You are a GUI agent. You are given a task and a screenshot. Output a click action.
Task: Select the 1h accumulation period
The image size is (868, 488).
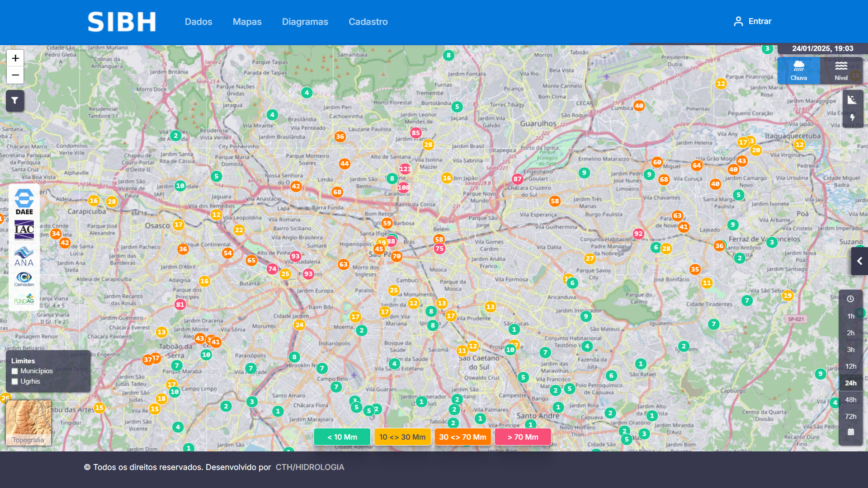850,316
